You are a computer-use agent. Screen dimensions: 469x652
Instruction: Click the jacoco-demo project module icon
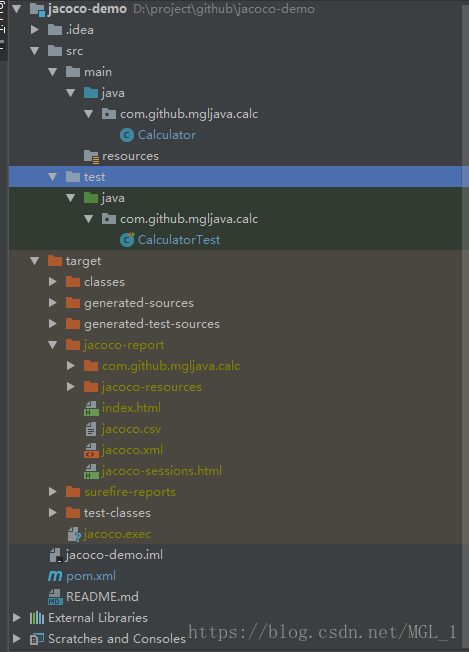coord(37,9)
